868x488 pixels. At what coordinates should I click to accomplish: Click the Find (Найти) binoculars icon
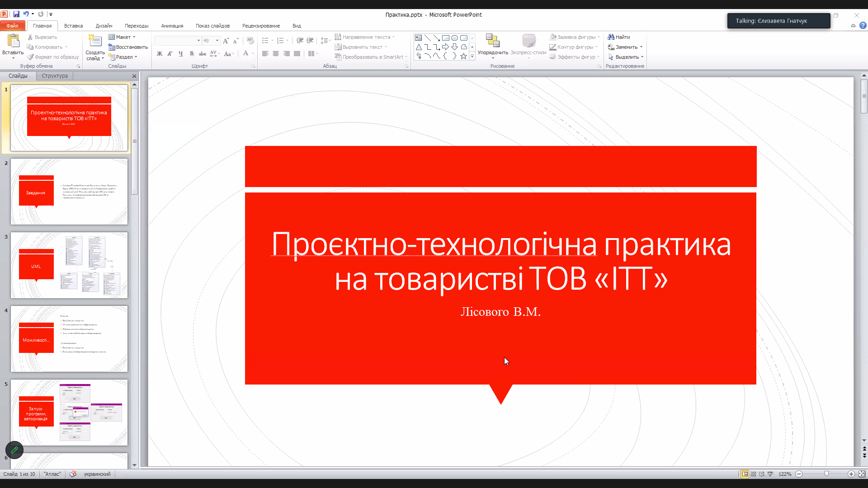611,37
